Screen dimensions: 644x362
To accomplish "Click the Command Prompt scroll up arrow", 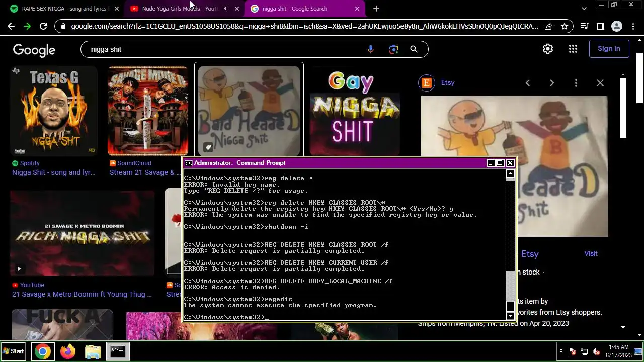I will (510, 173).
